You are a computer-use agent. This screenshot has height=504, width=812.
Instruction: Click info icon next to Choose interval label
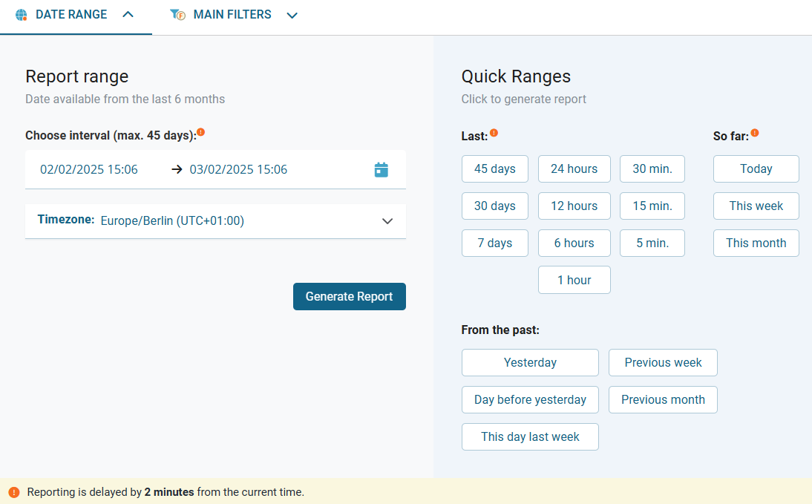tap(200, 133)
